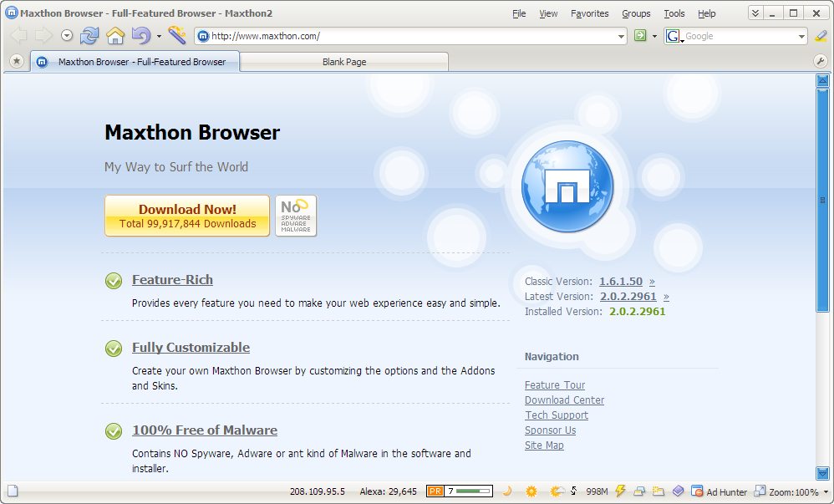Click the Maxthon globe logo image
The height and width of the screenshot is (504, 834).
pos(567,186)
